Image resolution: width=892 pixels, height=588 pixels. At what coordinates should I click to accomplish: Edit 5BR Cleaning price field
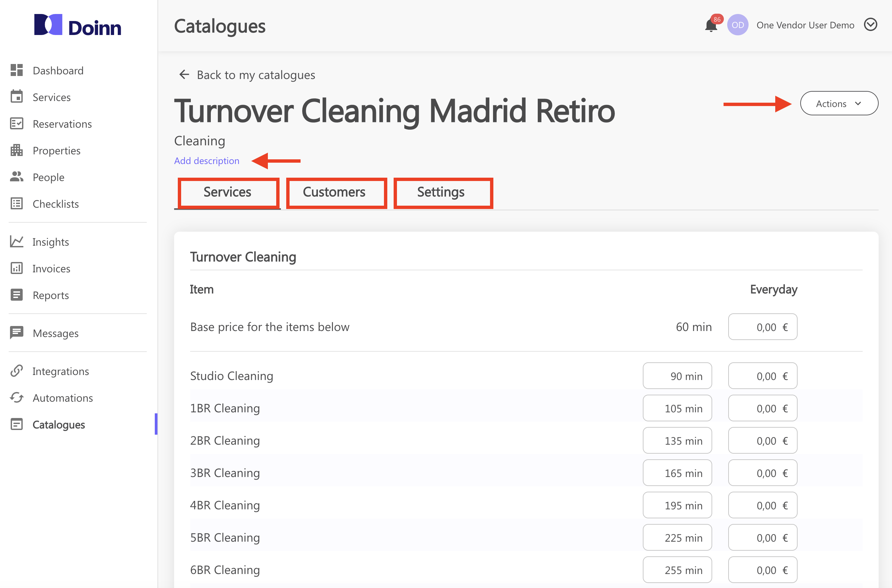763,537
